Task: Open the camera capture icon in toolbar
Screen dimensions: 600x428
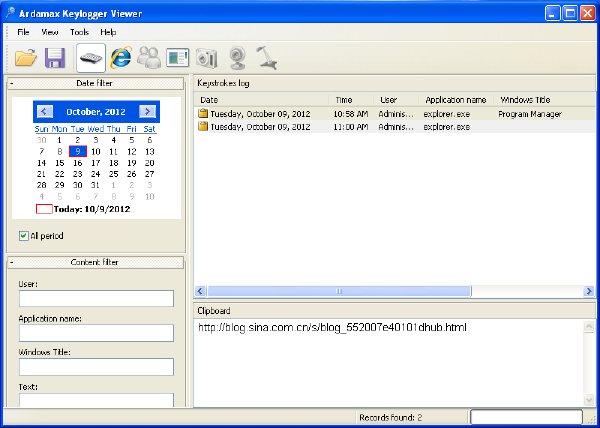Action: pyautogui.click(x=207, y=59)
